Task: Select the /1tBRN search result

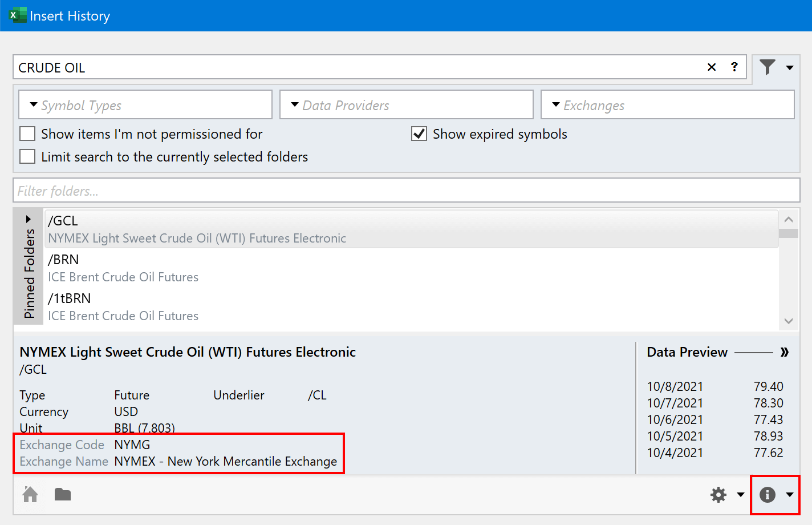Action: (411, 307)
